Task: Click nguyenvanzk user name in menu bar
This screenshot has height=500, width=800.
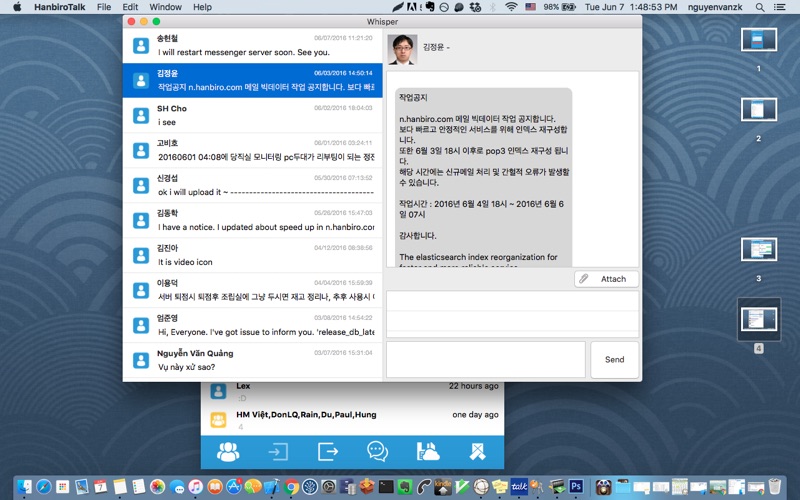Action: pos(715,7)
